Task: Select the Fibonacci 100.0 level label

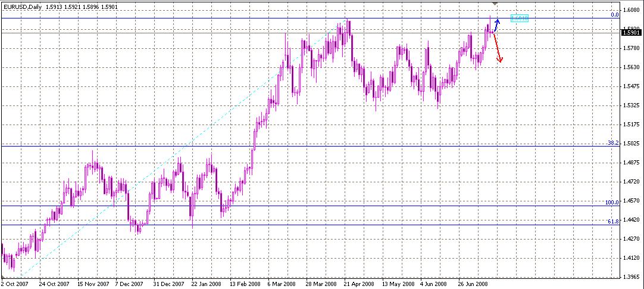Action: [x=612, y=203]
